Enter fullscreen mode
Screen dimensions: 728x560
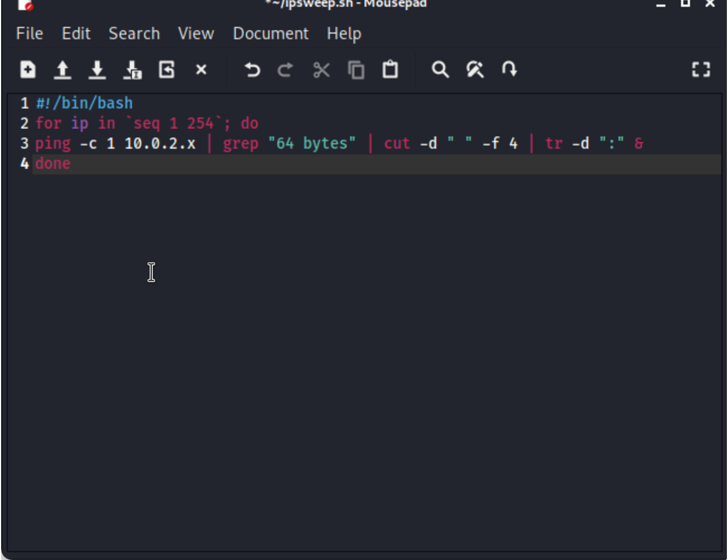click(701, 70)
